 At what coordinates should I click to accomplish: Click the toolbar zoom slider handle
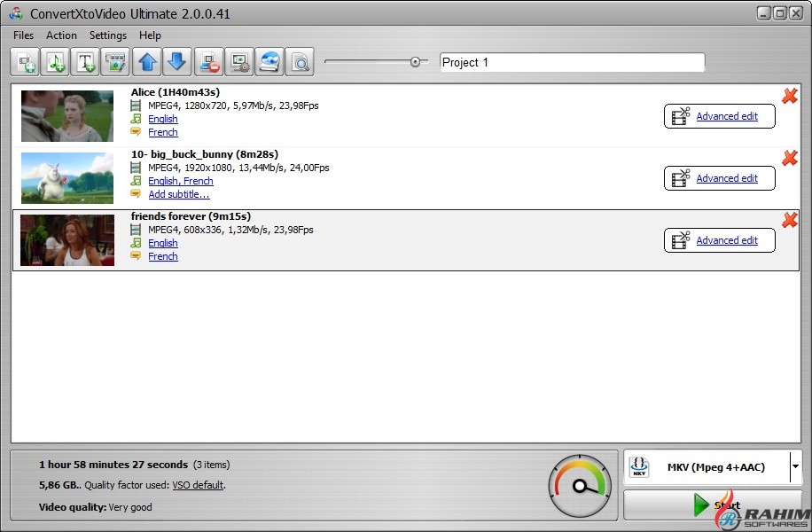point(415,61)
